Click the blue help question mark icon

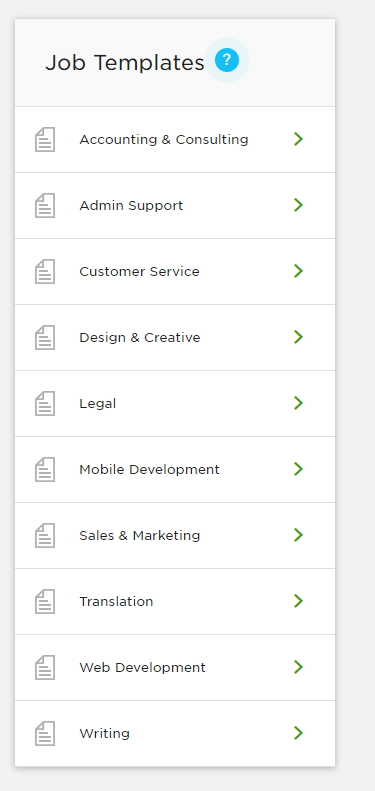click(x=227, y=61)
